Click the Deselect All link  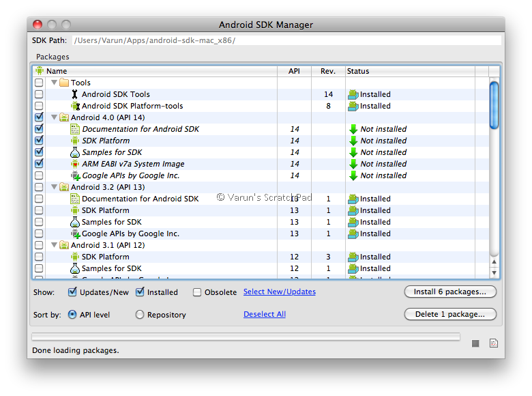(265, 314)
